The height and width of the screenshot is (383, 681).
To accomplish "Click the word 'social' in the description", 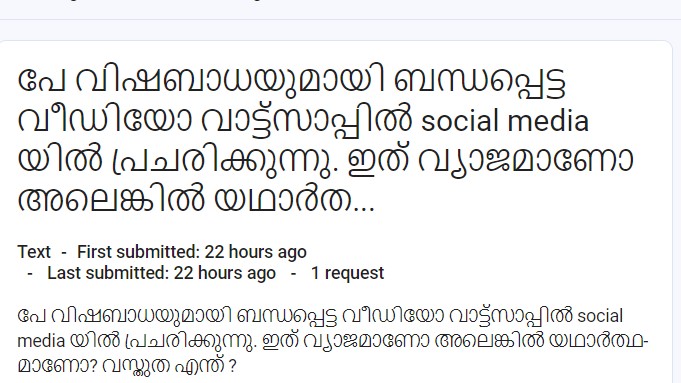I will coord(600,316).
